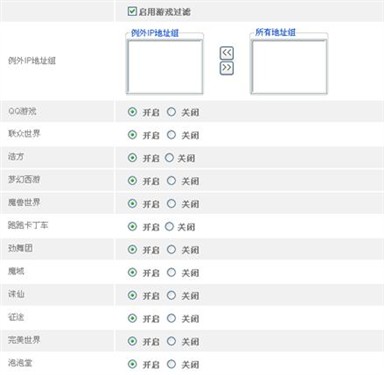Select 关闭 for 联众世界

[x=171, y=135]
